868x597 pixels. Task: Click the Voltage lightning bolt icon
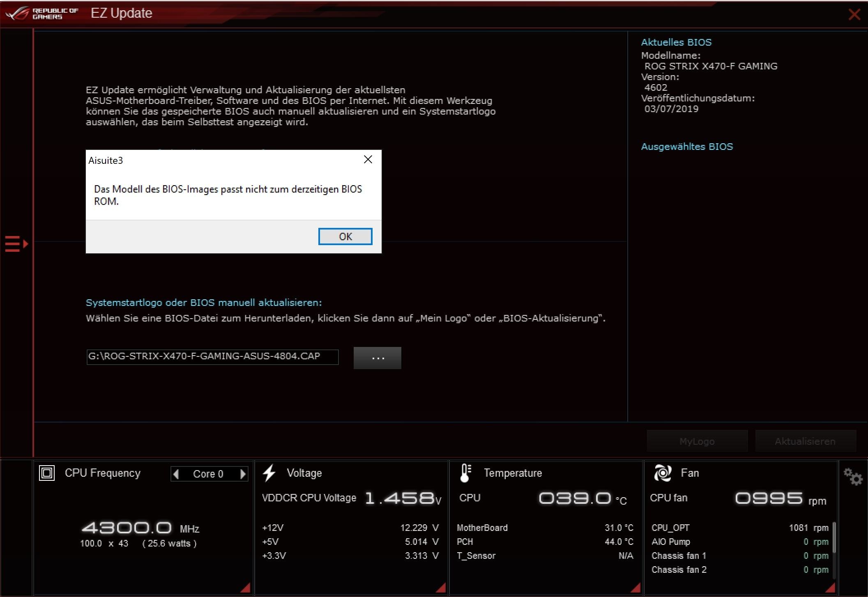click(269, 473)
